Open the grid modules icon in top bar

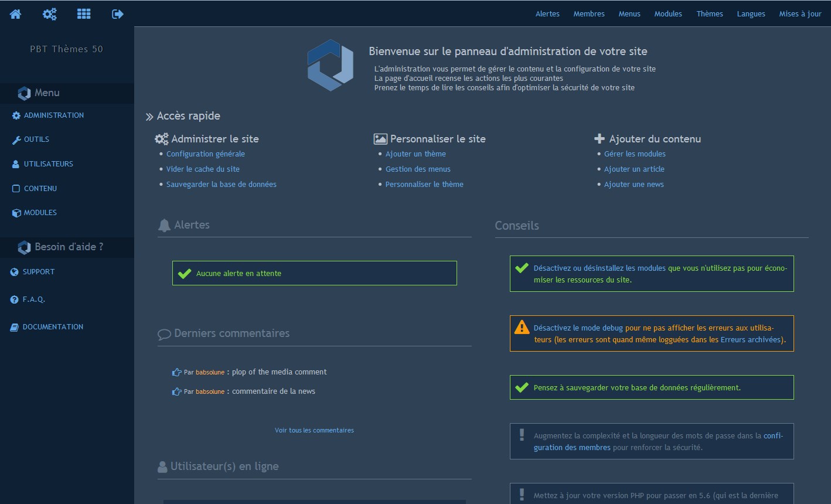84,14
